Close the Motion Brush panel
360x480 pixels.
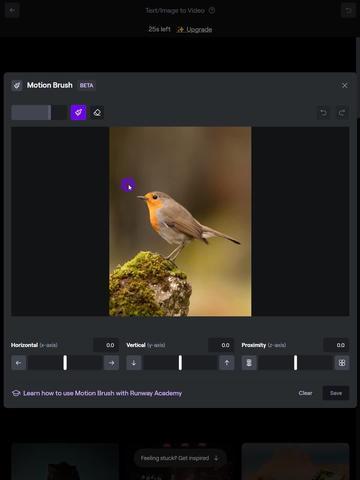click(345, 86)
